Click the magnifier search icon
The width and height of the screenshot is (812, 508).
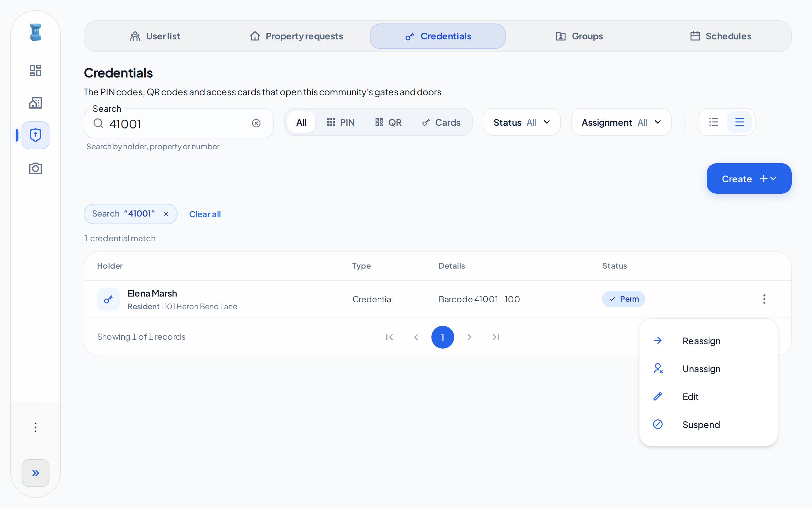click(x=98, y=123)
